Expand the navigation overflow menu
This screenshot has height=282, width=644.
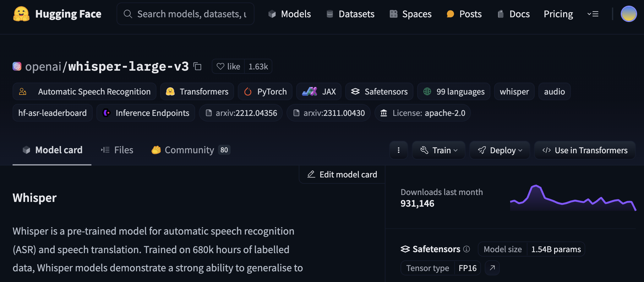coord(593,14)
